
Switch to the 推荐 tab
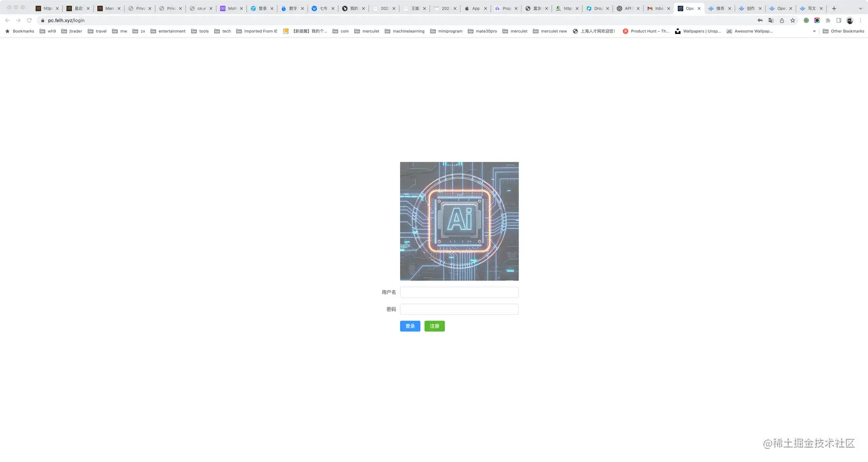(719, 8)
